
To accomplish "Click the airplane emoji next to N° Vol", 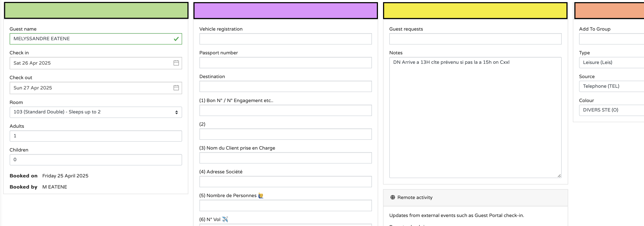I will (225, 219).
